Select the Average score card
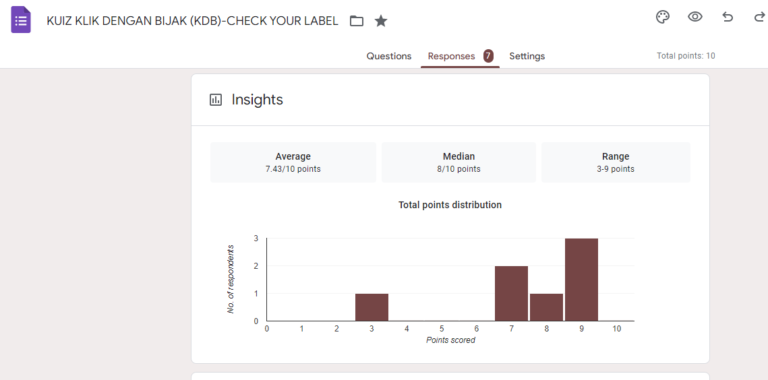 293,163
